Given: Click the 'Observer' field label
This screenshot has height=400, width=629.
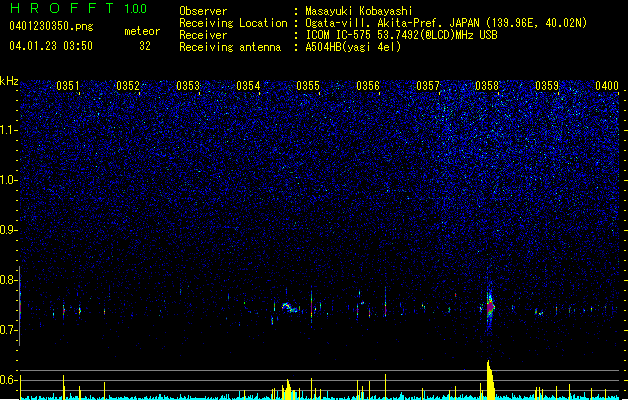Looking at the screenshot, I should [x=203, y=11].
